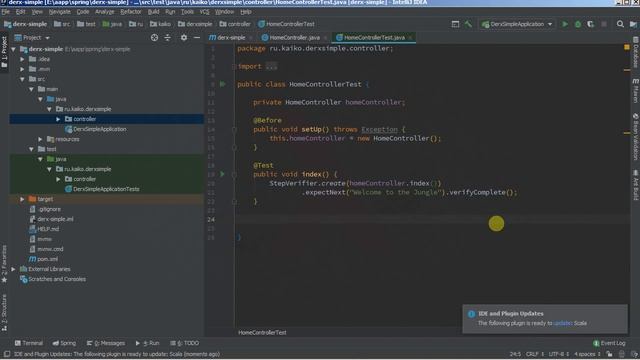The image size is (640, 360).
Task: Select DerxSimpleApplication in project tree
Action: [100, 129]
